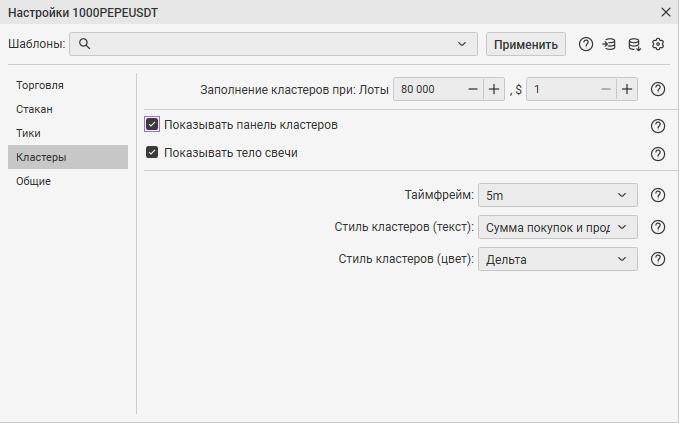
Task: Switch to Торговля settings section
Action: [41, 85]
